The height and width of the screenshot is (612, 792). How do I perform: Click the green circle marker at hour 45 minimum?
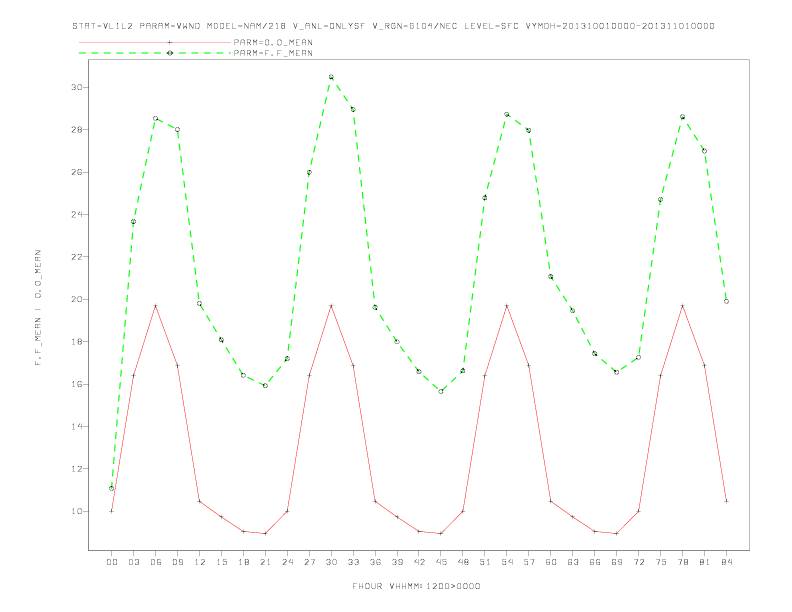[441, 391]
